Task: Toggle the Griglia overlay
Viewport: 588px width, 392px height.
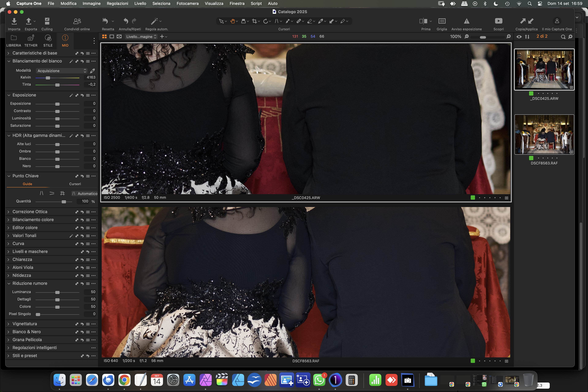Action: click(x=441, y=21)
